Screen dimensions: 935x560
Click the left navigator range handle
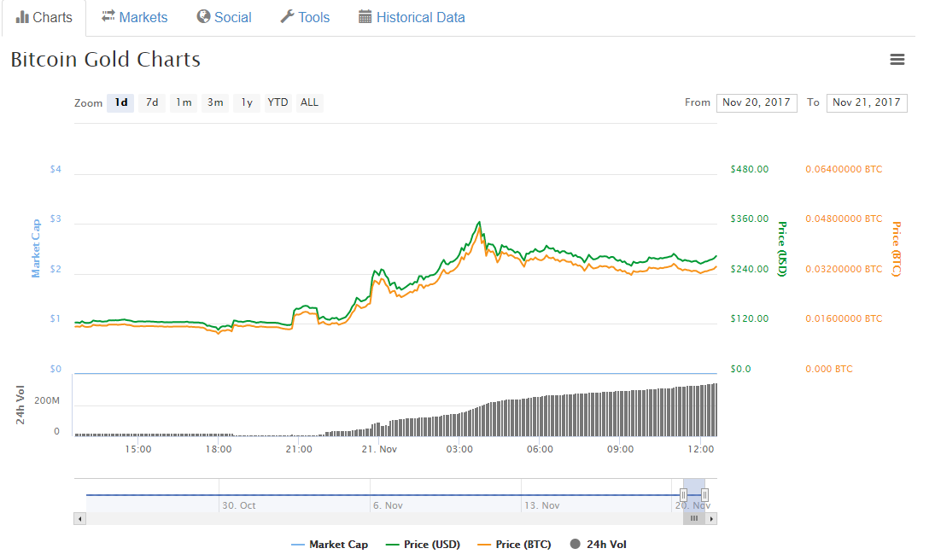tap(683, 495)
